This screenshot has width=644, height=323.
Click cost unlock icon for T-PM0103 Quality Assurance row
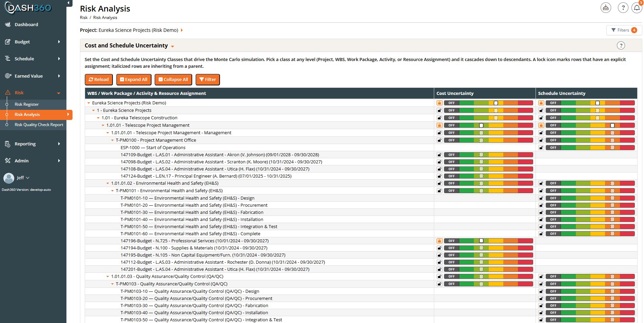point(440,284)
